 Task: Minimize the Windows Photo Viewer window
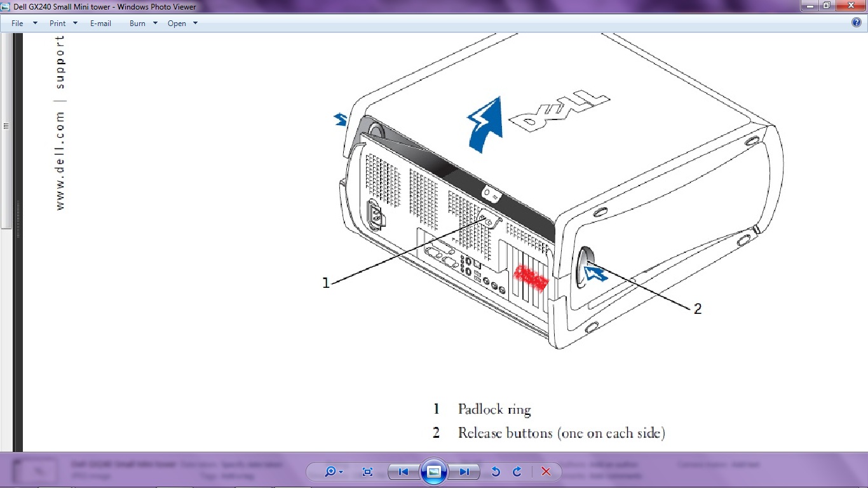810,6
